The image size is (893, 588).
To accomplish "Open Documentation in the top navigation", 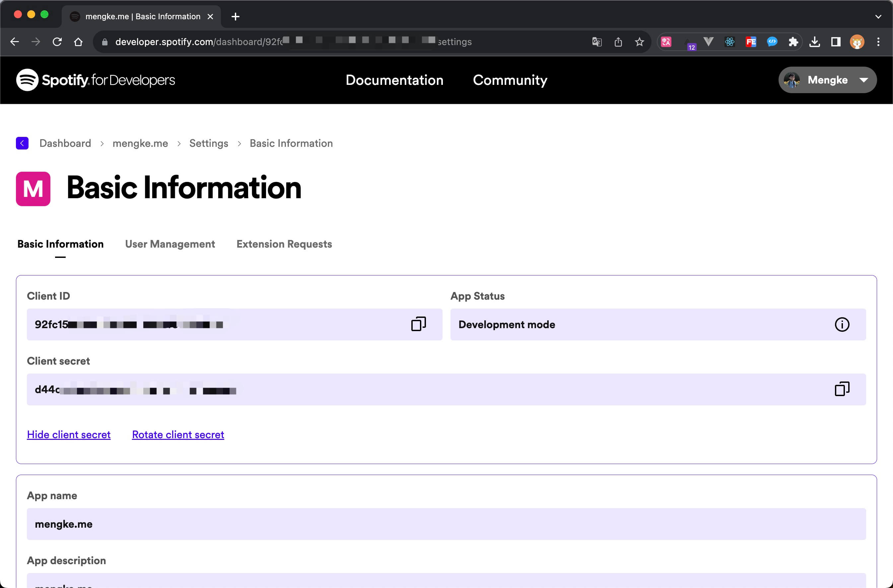I will pos(394,80).
